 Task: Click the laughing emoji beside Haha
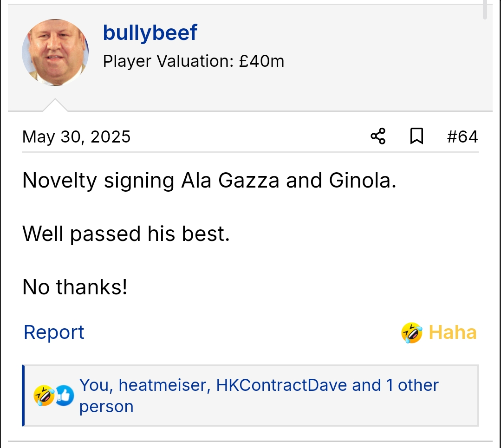(x=411, y=333)
